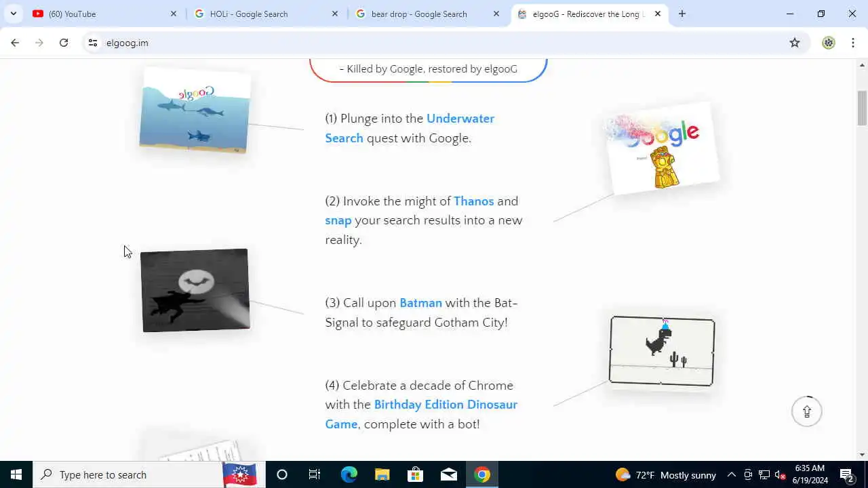This screenshot has height=488, width=868.
Task: Click the page vertical scrollbar thumb
Action: [862, 107]
